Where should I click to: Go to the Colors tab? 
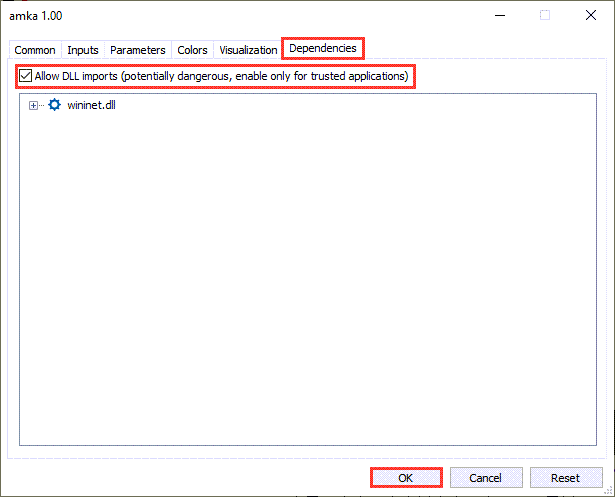192,50
